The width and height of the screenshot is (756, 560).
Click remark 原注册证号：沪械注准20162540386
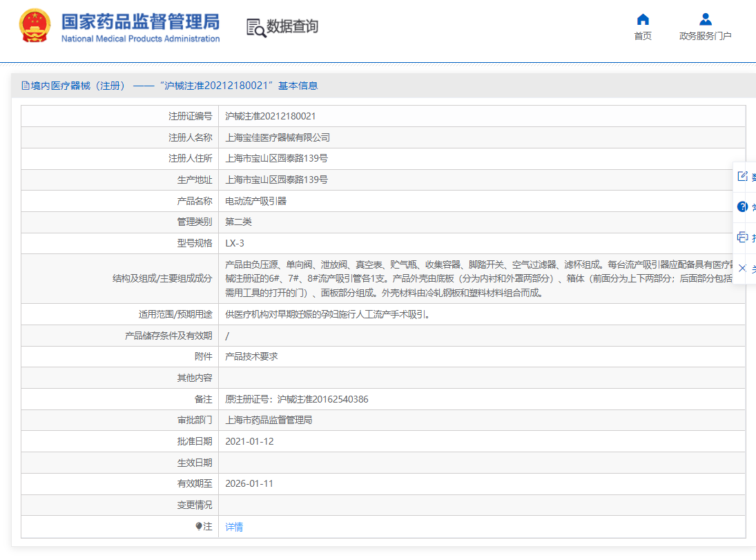click(297, 399)
